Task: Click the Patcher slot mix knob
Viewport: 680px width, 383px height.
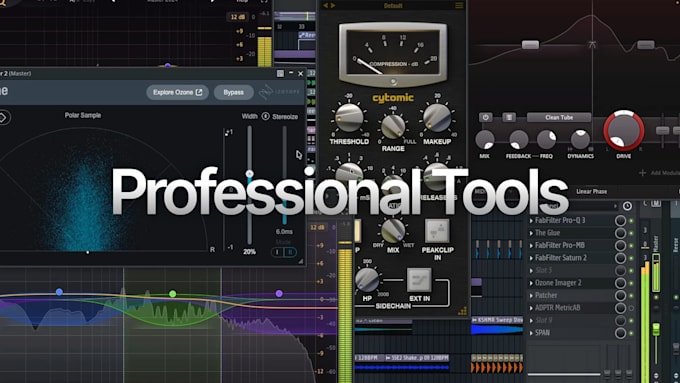Action: pos(621,295)
